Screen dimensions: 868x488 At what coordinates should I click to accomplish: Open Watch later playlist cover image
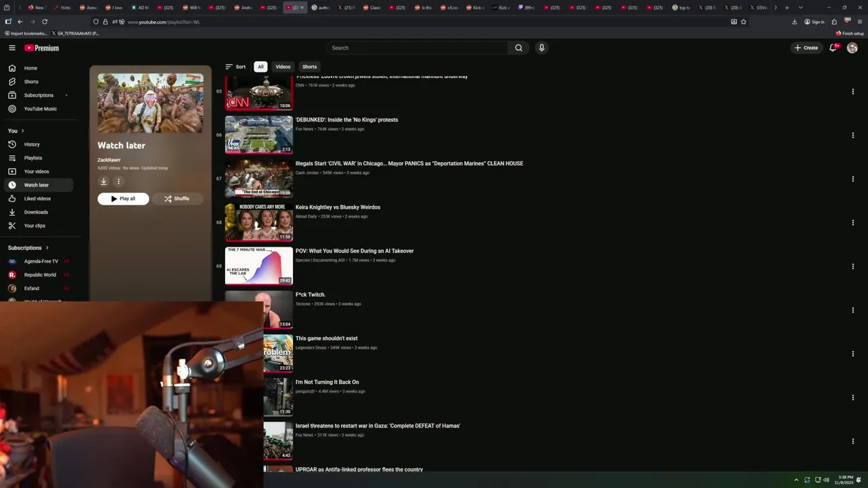click(x=151, y=103)
